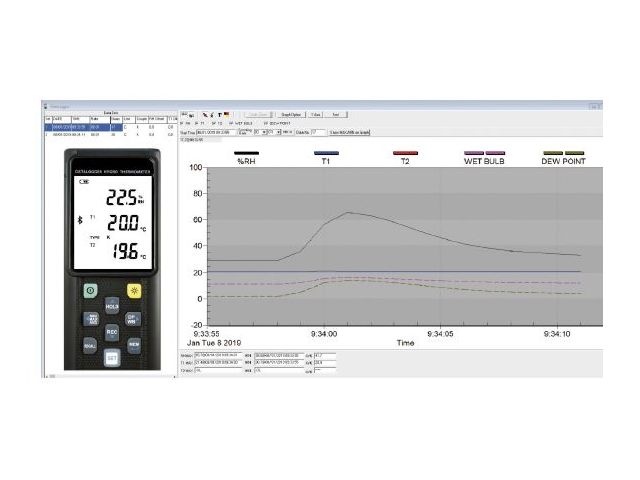This screenshot has width=640, height=480.
Task: Toggle the WET BULB series checkbox
Action: [x=231, y=123]
